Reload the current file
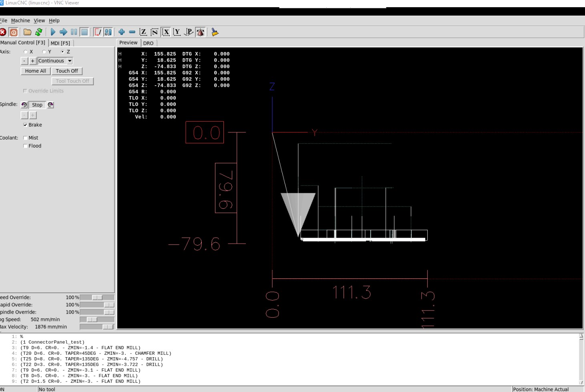585x392 pixels. (39, 32)
